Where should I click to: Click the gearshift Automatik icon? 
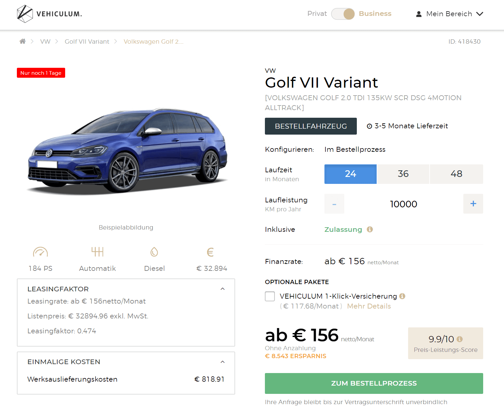pyautogui.click(x=98, y=252)
